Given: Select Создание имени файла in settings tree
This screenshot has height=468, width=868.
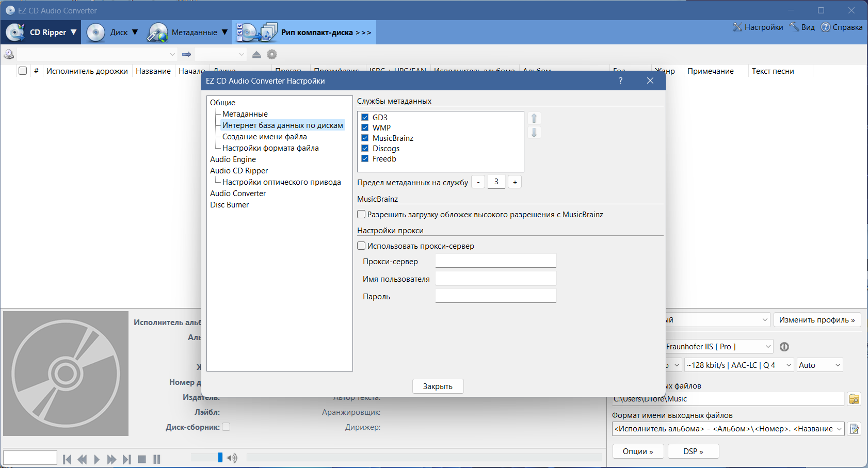Looking at the screenshot, I should tap(264, 137).
